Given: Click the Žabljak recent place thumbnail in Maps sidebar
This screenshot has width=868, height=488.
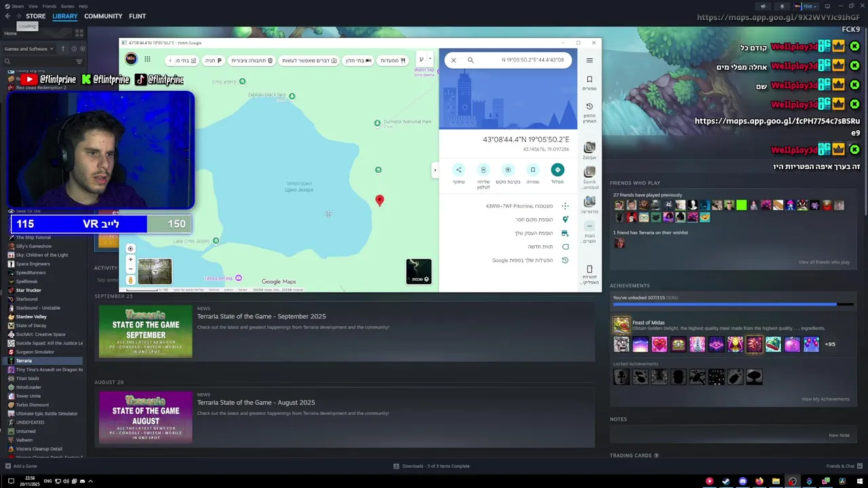Looking at the screenshot, I should pyautogui.click(x=589, y=148).
